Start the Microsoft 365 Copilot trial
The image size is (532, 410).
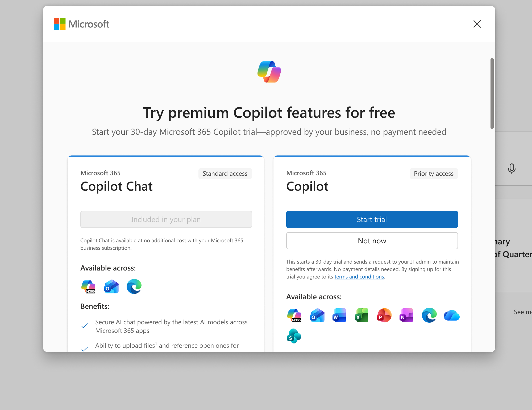pyautogui.click(x=372, y=219)
